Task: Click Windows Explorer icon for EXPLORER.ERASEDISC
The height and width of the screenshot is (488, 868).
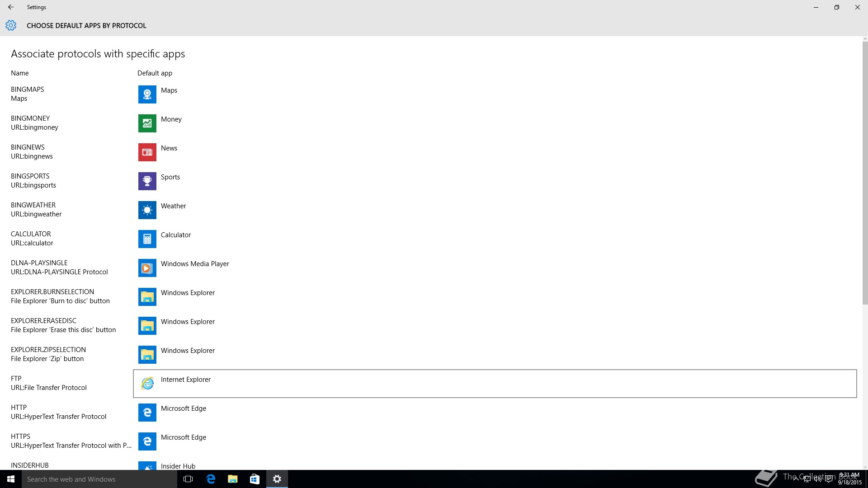Action: [147, 326]
